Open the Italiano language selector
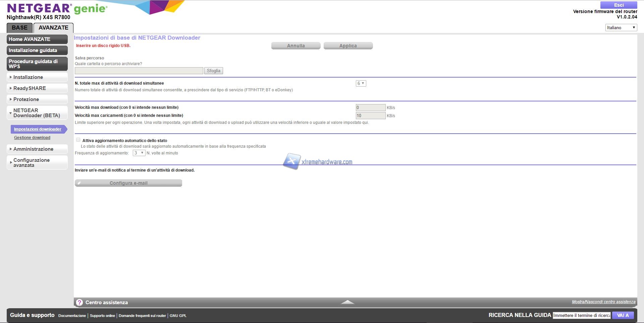The image size is (644, 323). (621, 28)
